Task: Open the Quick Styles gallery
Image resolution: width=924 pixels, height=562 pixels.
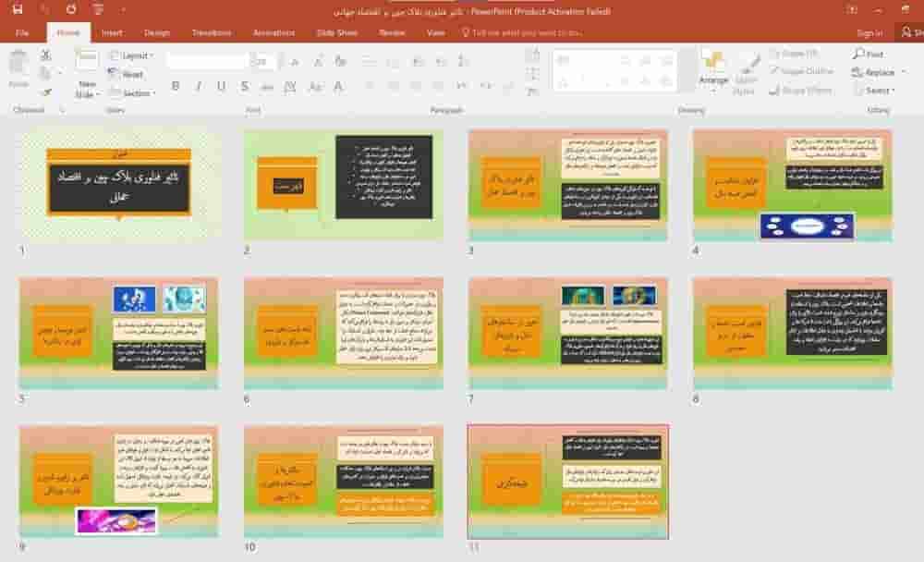Action: coord(746,74)
